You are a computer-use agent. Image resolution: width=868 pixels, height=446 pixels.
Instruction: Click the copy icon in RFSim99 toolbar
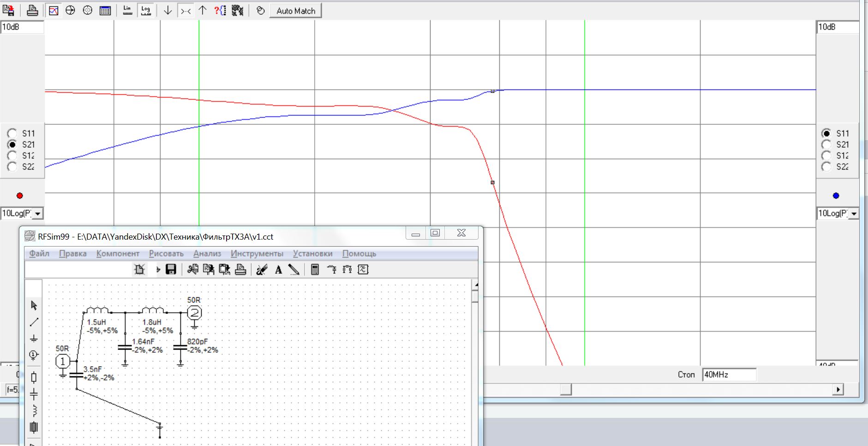pos(209,270)
